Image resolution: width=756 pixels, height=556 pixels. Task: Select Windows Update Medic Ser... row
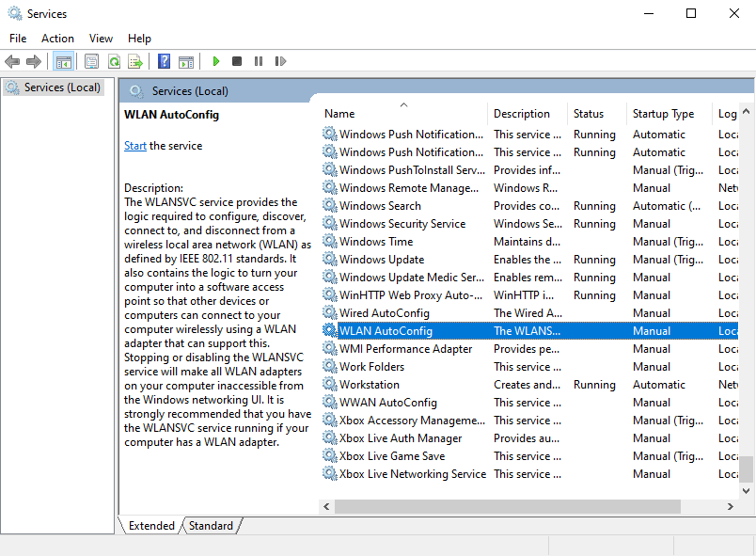(529, 277)
